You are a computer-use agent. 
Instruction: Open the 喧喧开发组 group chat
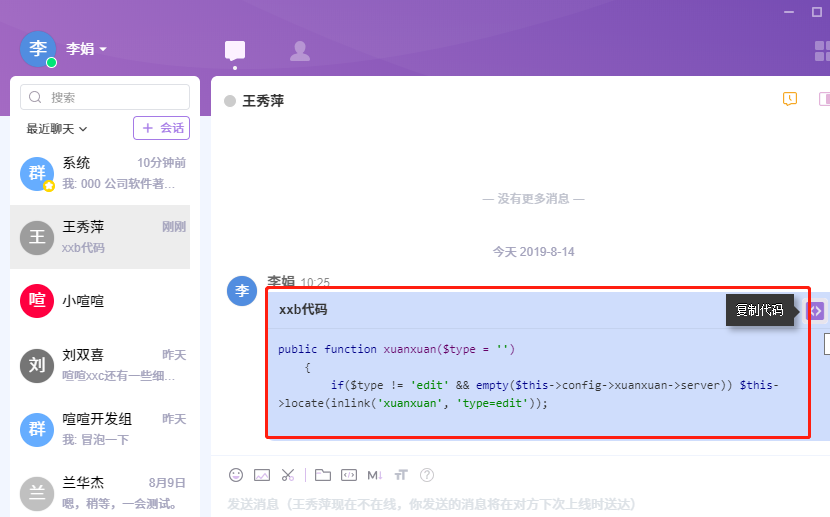(100, 429)
